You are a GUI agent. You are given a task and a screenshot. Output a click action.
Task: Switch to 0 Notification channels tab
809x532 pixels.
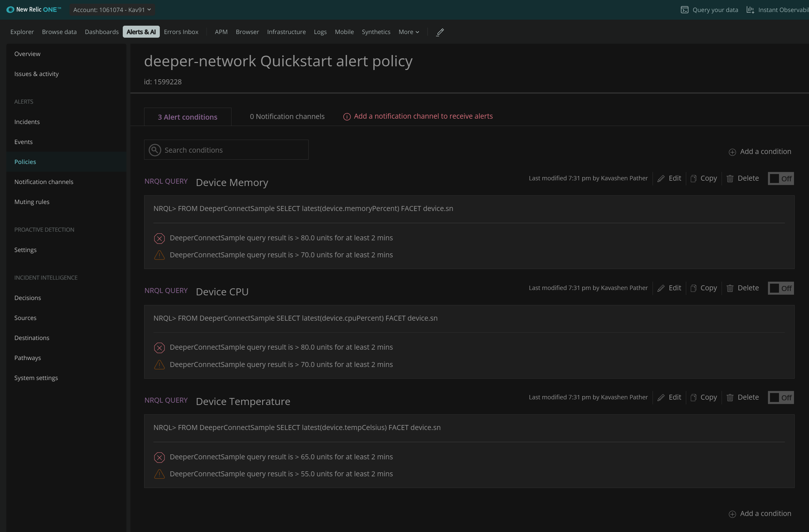[x=287, y=117]
